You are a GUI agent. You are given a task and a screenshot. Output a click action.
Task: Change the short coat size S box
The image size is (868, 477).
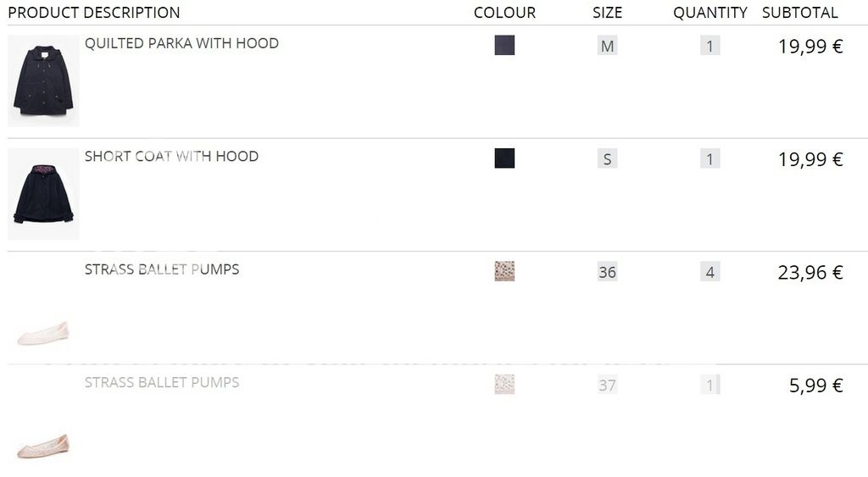coord(607,158)
